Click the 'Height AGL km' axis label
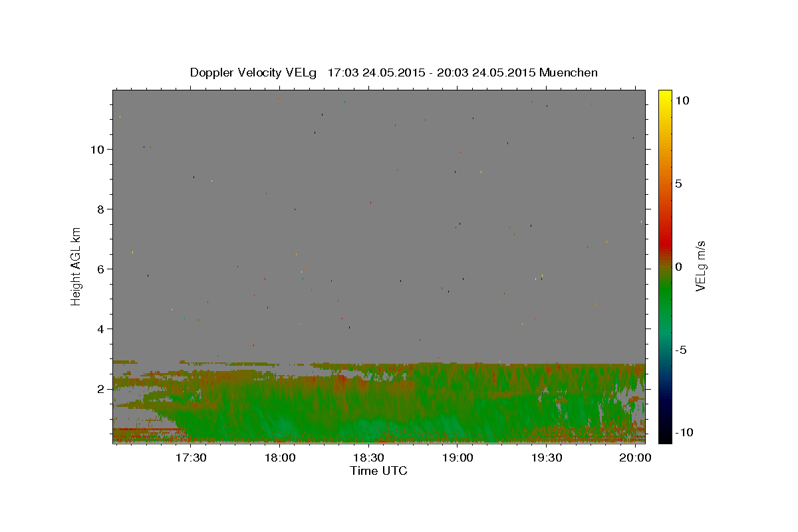The height and width of the screenshot is (532, 798). coord(76,265)
